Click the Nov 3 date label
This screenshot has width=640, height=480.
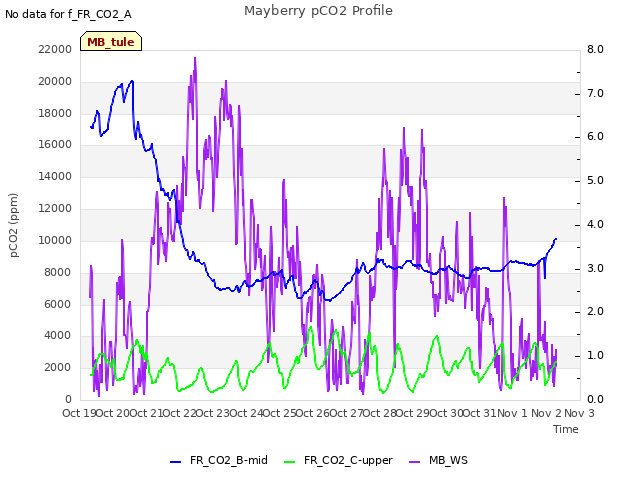tap(580, 413)
